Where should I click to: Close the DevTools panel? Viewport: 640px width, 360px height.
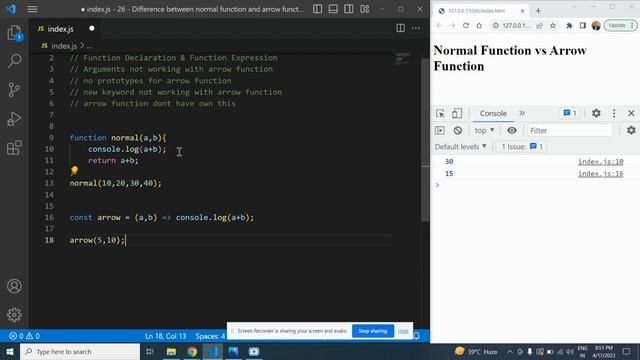[631, 113]
